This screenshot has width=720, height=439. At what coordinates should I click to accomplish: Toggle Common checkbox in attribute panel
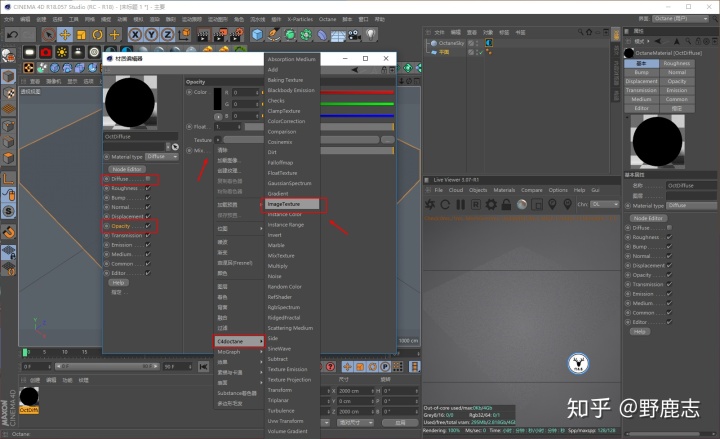tap(669, 313)
